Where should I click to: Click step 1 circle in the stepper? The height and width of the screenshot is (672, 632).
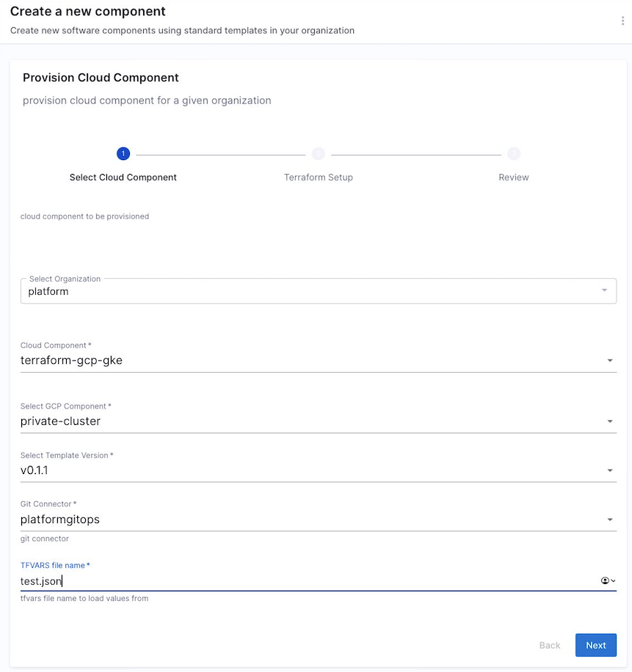tap(123, 153)
